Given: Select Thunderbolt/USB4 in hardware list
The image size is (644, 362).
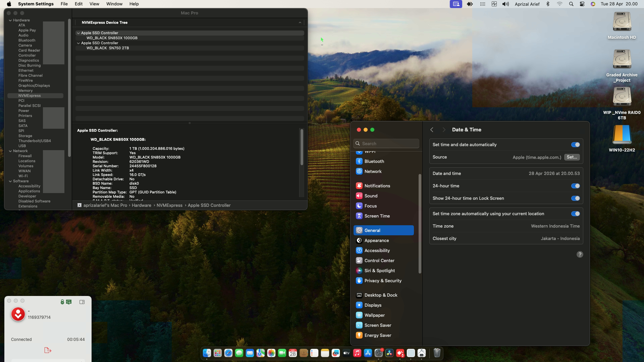Looking at the screenshot, I should pyautogui.click(x=35, y=141).
